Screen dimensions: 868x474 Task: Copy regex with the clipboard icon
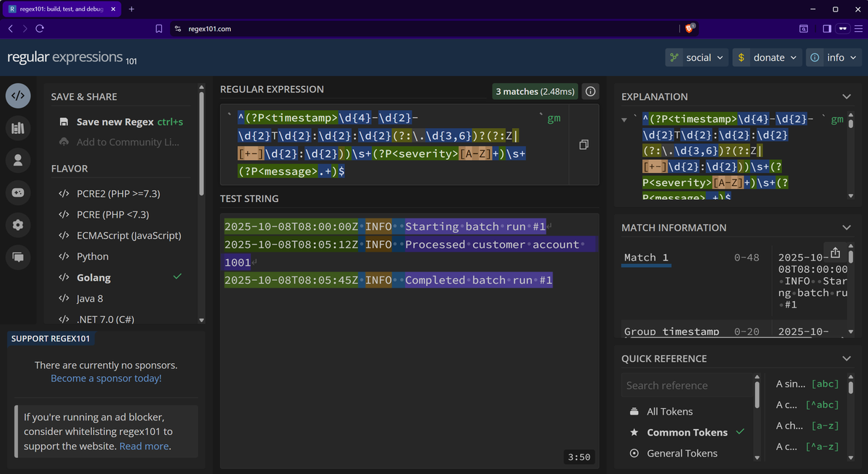point(584,145)
